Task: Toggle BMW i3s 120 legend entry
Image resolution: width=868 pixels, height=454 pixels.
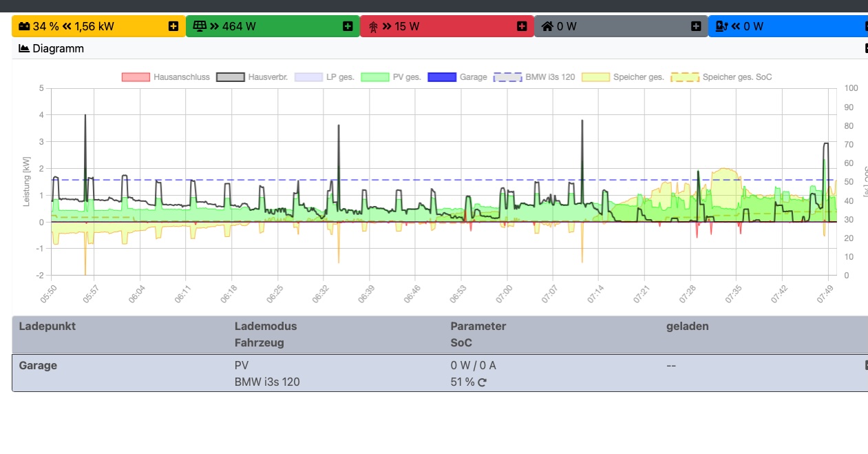Action: point(534,77)
